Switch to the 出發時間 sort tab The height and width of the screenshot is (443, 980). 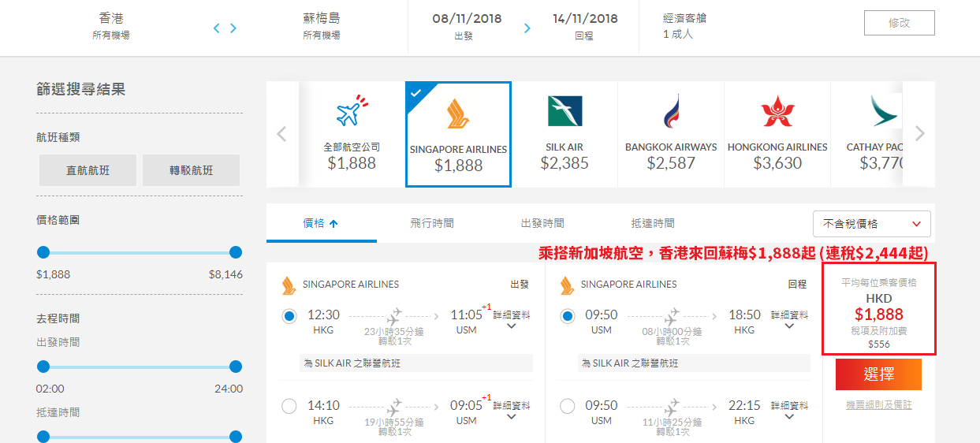[542, 224]
